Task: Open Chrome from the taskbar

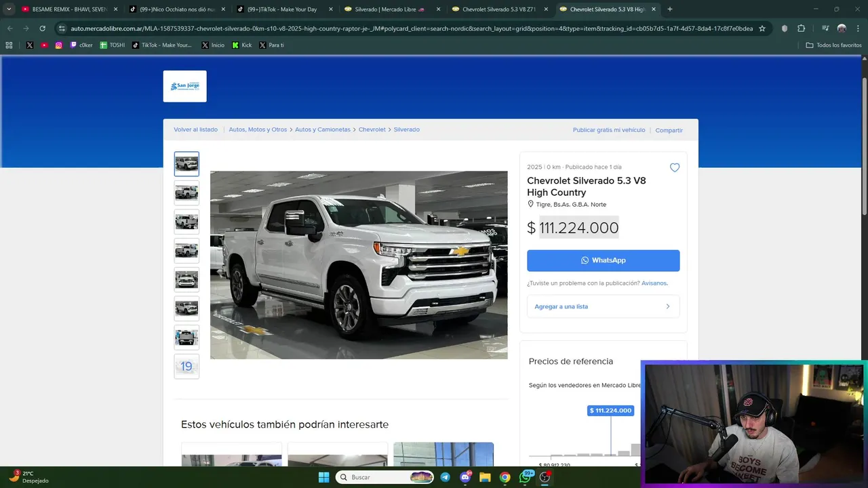Action: tap(505, 477)
